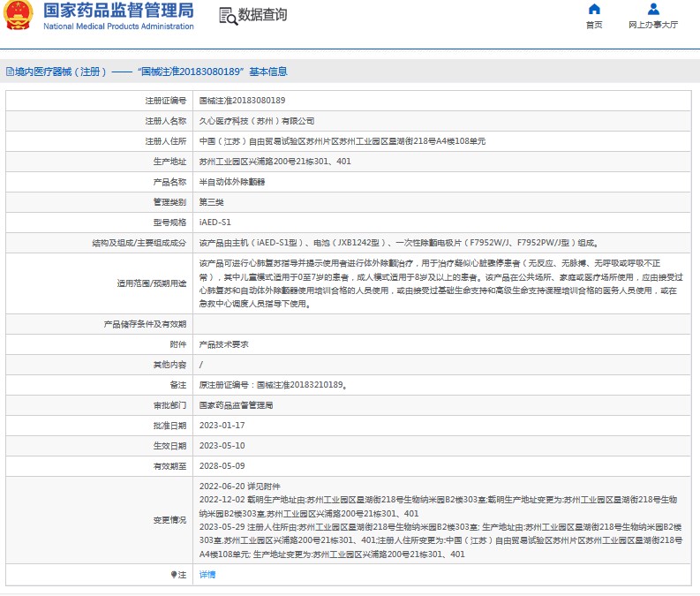
Task: Select effective date 2023-05-10
Action: [222, 446]
